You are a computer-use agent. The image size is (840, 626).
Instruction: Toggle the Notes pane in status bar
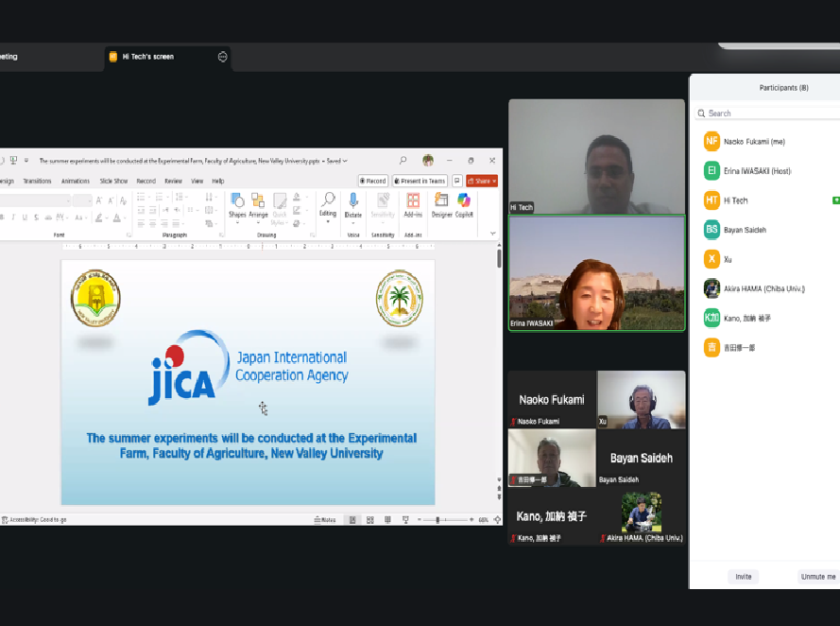click(x=326, y=520)
